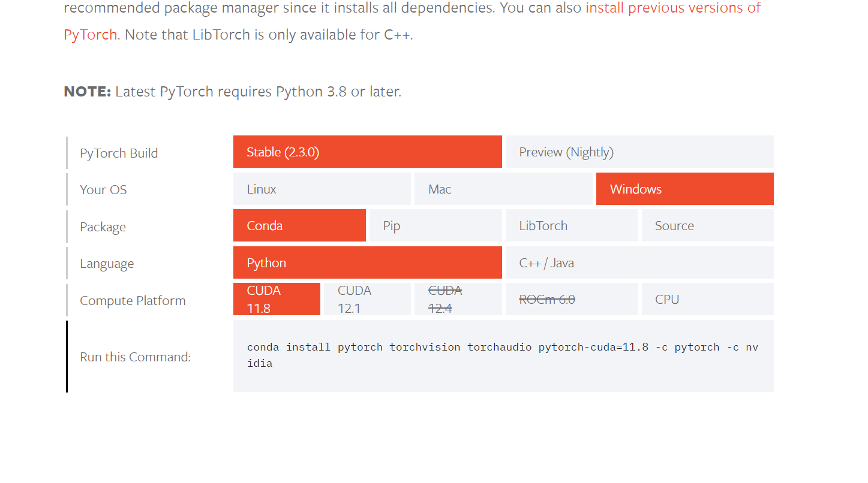Switch language to C++ / Java
868x483 pixels.
[639, 262]
